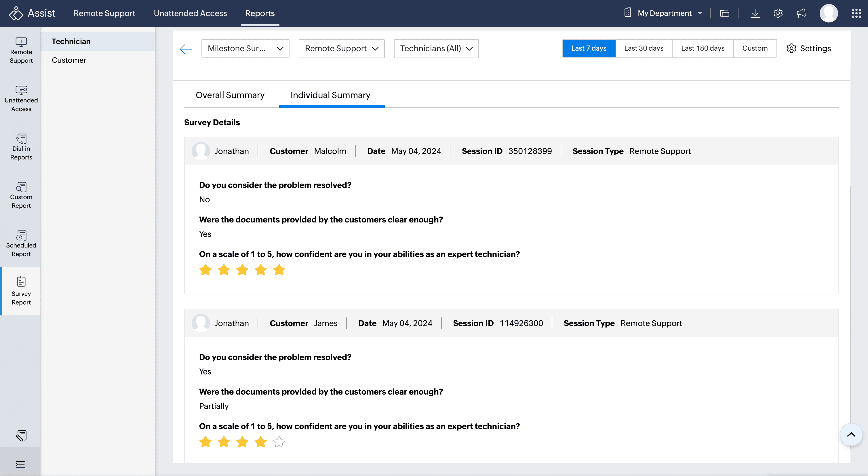The width and height of the screenshot is (868, 476).
Task: Click the scroll-to-top arrow button
Action: [850, 435]
